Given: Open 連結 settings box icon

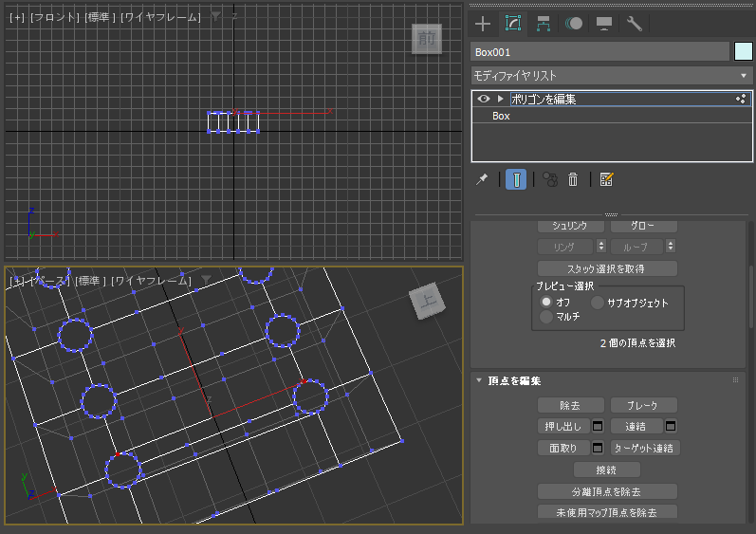Looking at the screenshot, I should (x=671, y=426).
